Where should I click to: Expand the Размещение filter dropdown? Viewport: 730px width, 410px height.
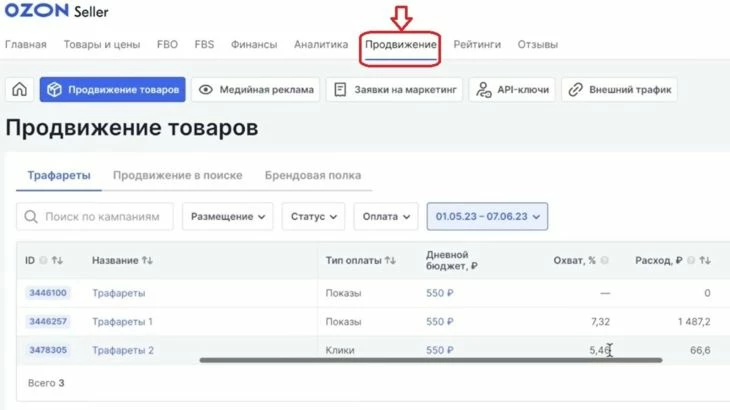(x=228, y=216)
